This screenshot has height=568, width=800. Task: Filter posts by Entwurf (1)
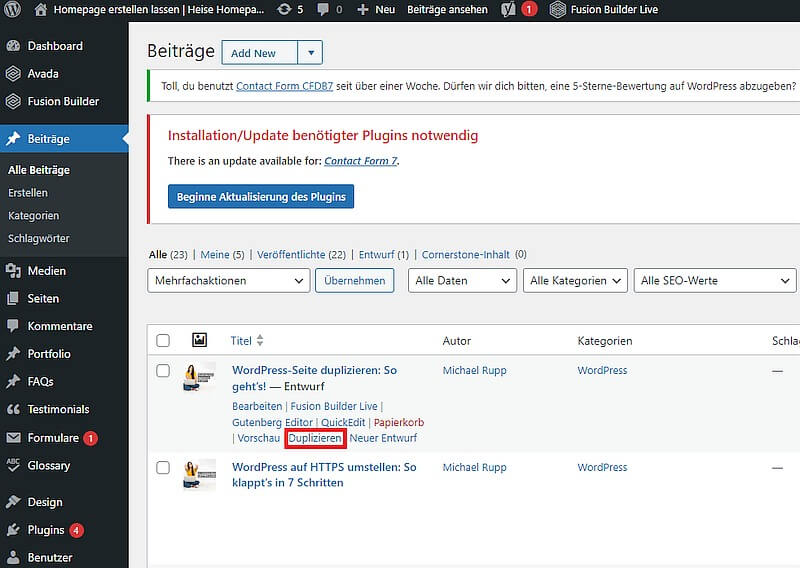click(384, 255)
